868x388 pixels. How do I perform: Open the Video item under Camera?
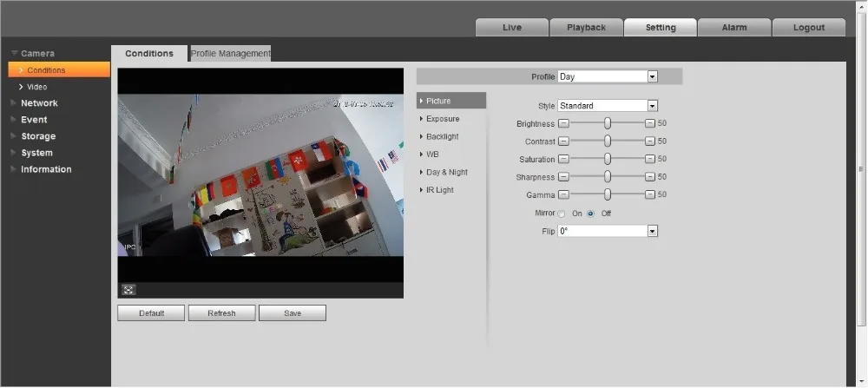(x=37, y=87)
